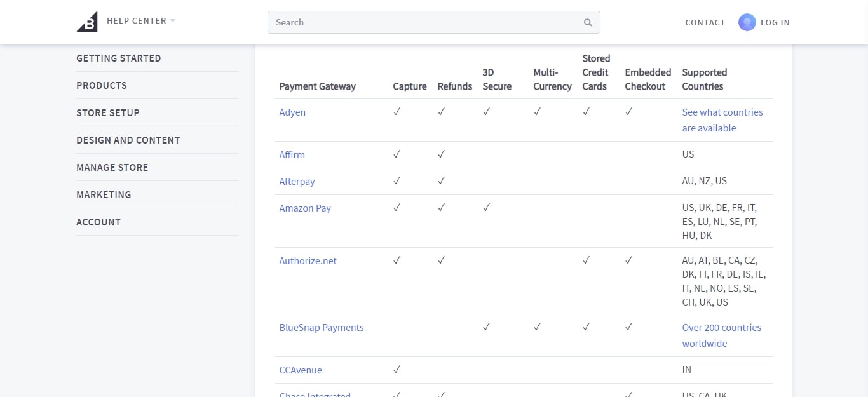The height and width of the screenshot is (397, 868).
Task: Click CCAvenue's Capture checkmark
Action: (397, 370)
